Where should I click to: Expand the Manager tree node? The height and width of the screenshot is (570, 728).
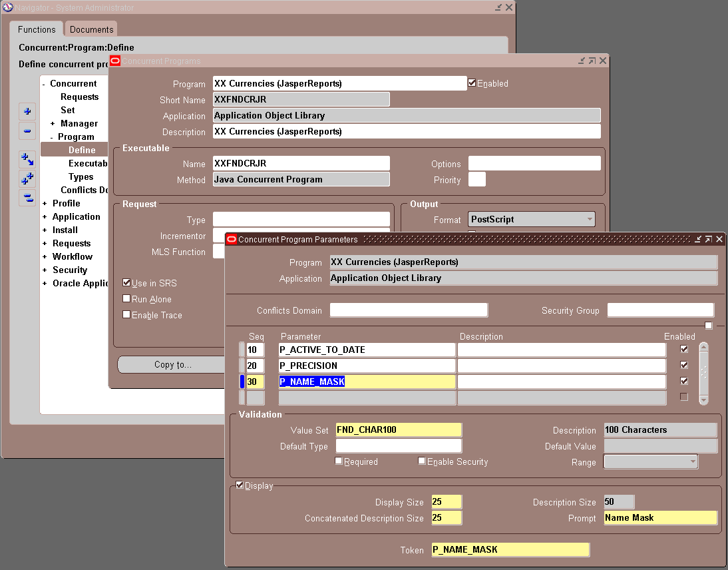click(53, 124)
